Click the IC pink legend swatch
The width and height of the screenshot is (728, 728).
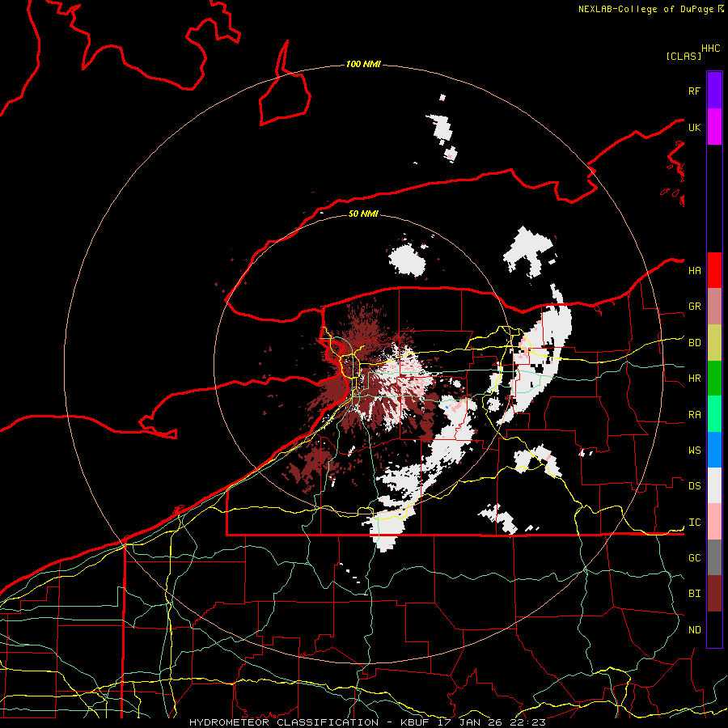coord(714,522)
